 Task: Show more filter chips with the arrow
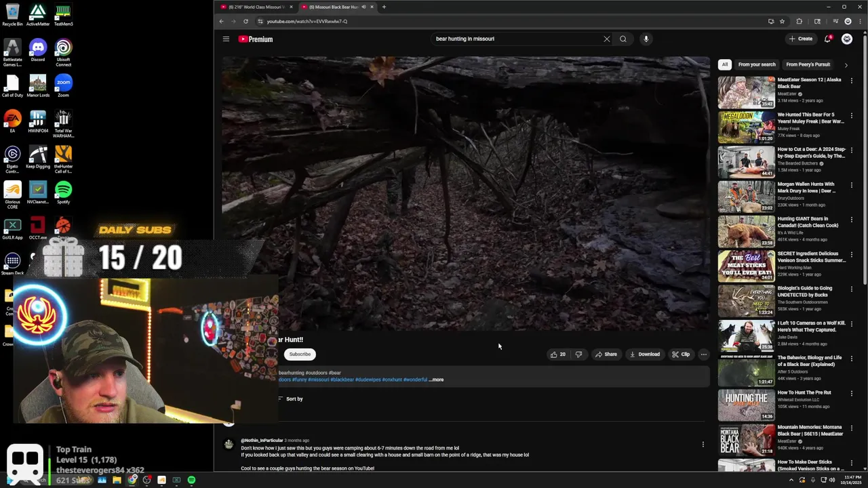(x=846, y=65)
